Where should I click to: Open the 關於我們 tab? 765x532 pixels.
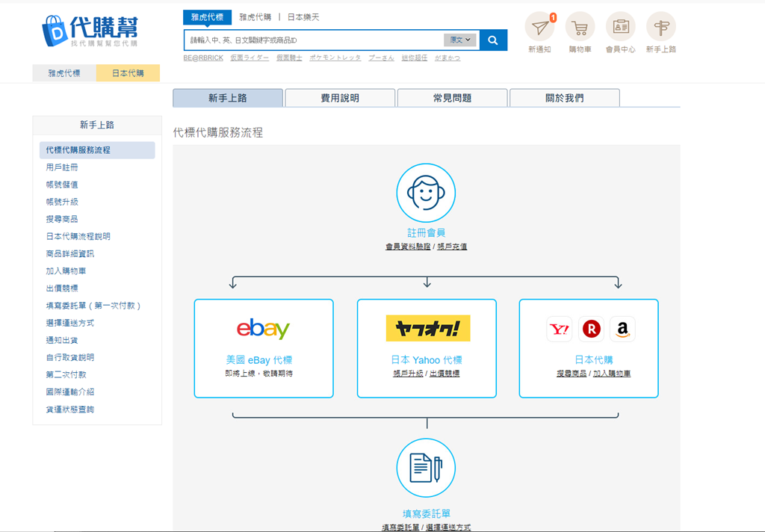point(565,98)
